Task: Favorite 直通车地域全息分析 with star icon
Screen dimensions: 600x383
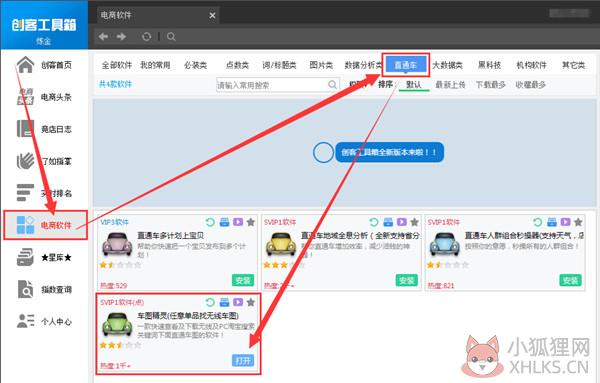Action: 414,222
